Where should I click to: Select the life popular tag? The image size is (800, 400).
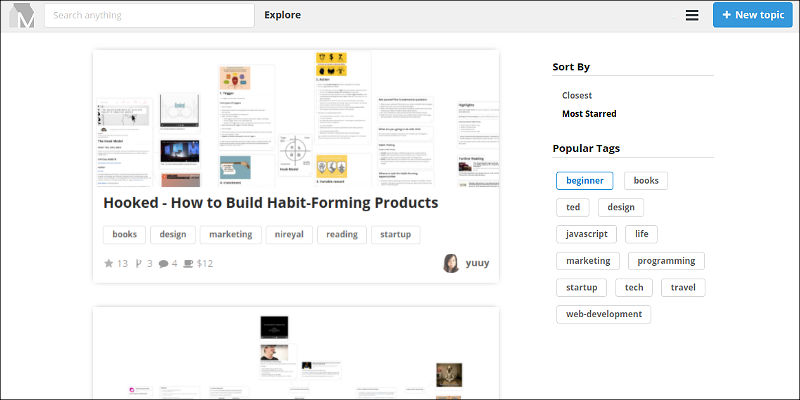(642, 234)
